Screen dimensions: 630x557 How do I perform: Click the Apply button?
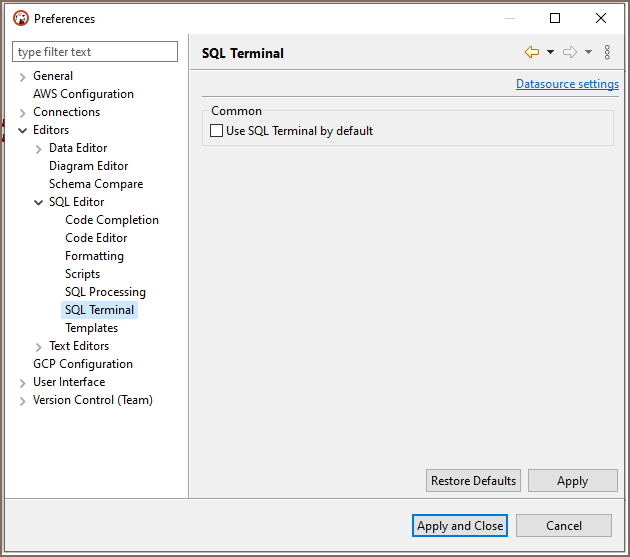point(573,481)
